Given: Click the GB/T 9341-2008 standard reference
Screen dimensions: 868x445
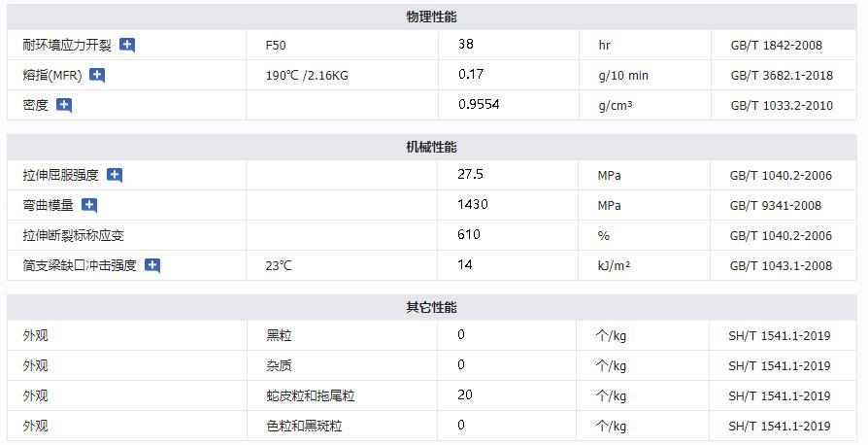Looking at the screenshot, I should [x=776, y=205].
